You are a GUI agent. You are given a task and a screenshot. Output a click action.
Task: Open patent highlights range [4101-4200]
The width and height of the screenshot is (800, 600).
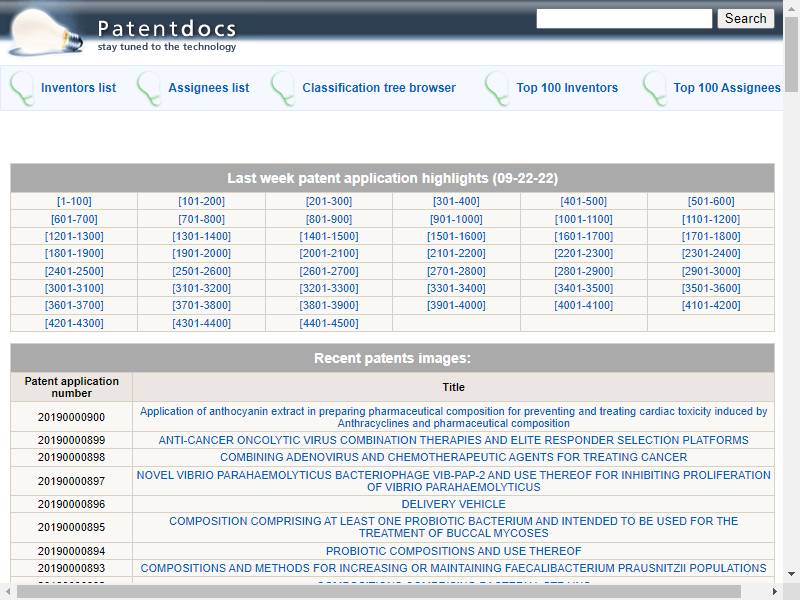click(711, 305)
